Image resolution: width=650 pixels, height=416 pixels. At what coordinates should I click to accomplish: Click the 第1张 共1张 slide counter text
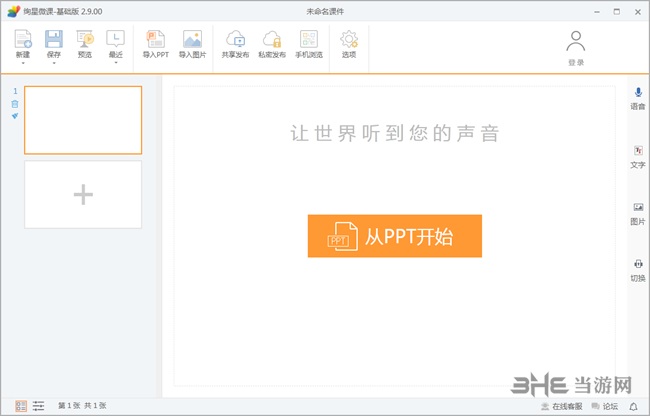[82, 406]
